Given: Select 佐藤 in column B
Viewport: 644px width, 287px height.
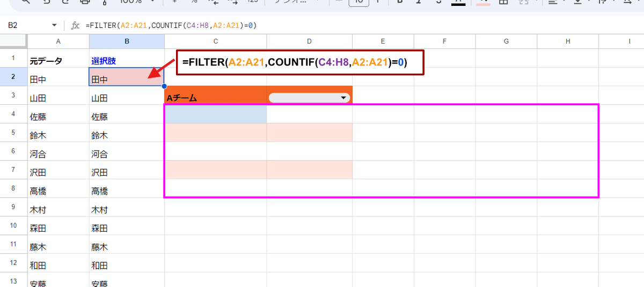Looking at the screenshot, I should point(127,114).
